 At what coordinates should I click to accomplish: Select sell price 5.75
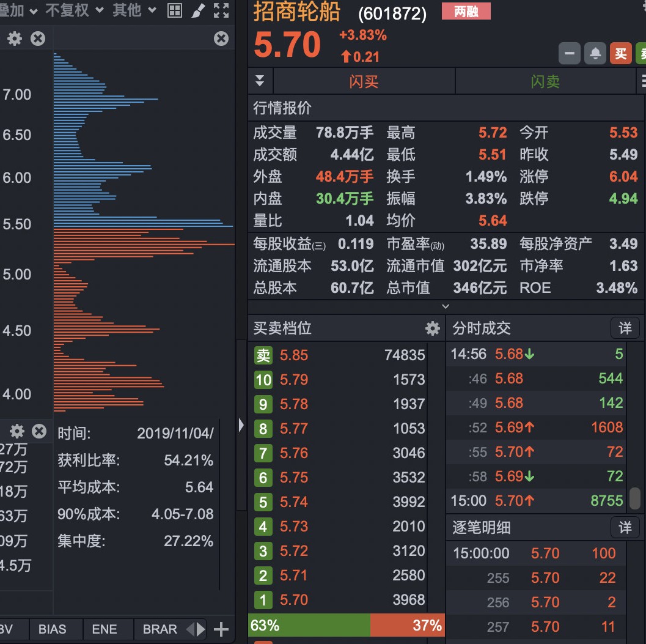tap(294, 478)
